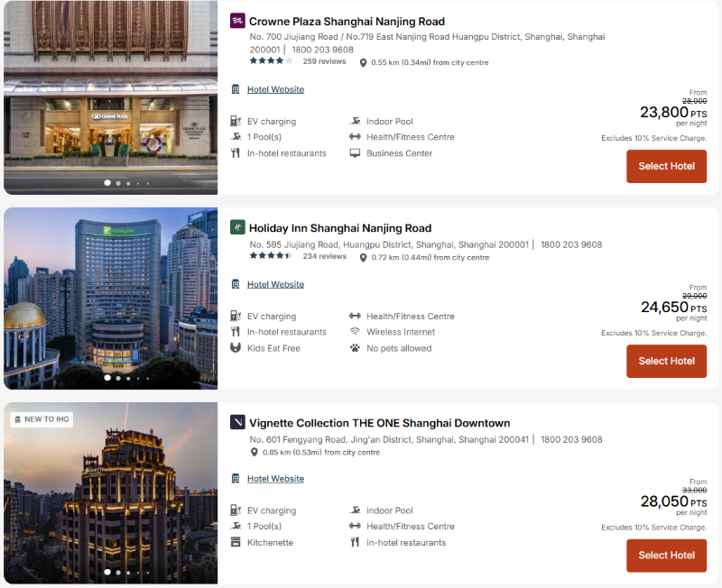Image resolution: width=722 pixels, height=588 pixels.
Task: Open Crowne Plaza 259 reviews
Action: (324, 61)
